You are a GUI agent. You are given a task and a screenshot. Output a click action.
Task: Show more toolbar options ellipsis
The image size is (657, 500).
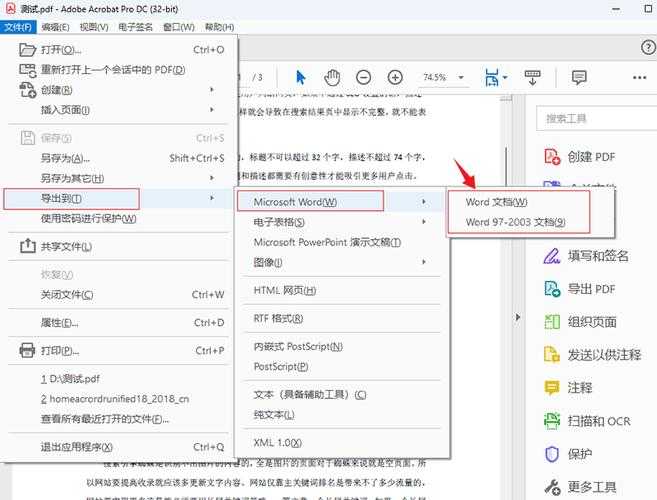[639, 78]
